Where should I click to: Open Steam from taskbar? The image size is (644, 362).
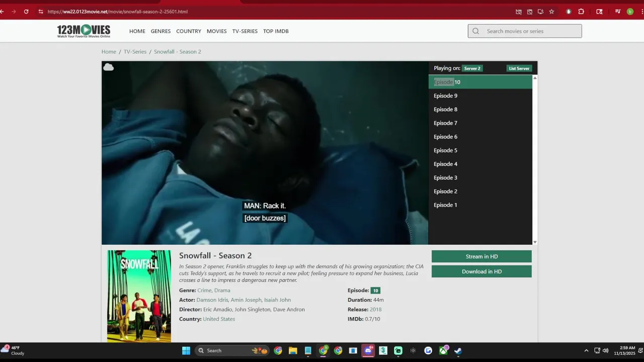(458, 350)
